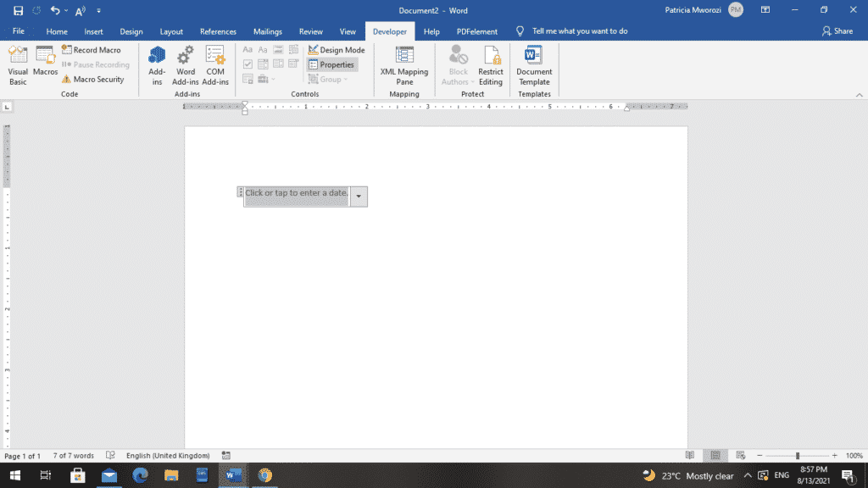Switch to the Mailings tab
Viewport: 868px width, 488px height.
coord(267,30)
